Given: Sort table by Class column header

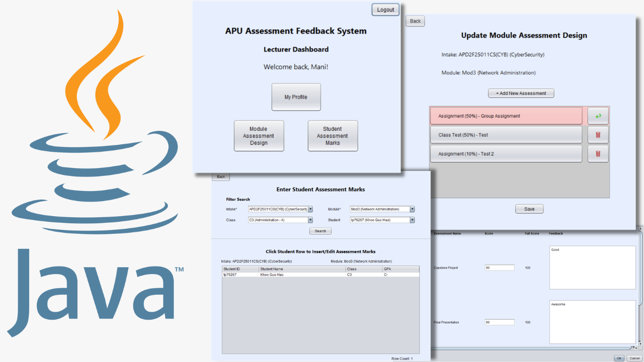Looking at the screenshot, I should 364,269.
